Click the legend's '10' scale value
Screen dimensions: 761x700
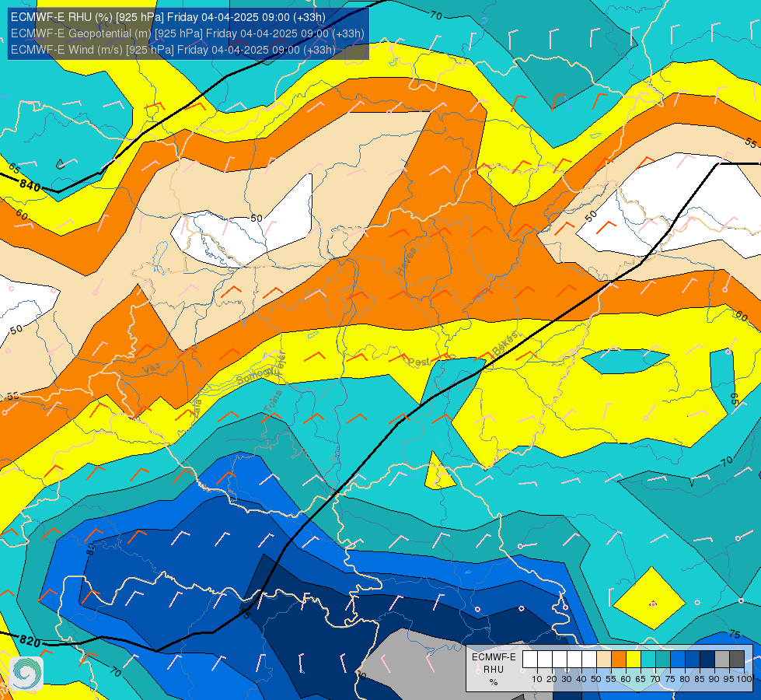[x=537, y=680]
